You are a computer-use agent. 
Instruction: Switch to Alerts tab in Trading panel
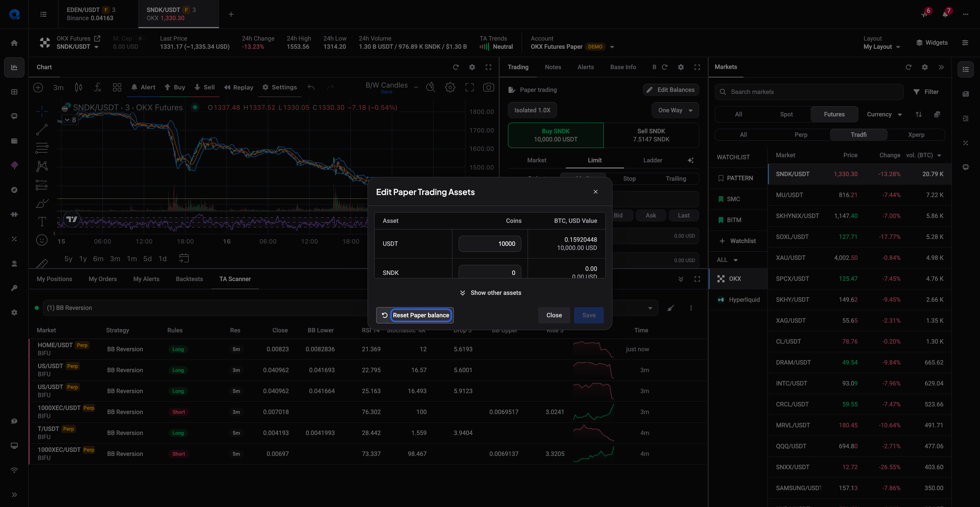pos(585,67)
